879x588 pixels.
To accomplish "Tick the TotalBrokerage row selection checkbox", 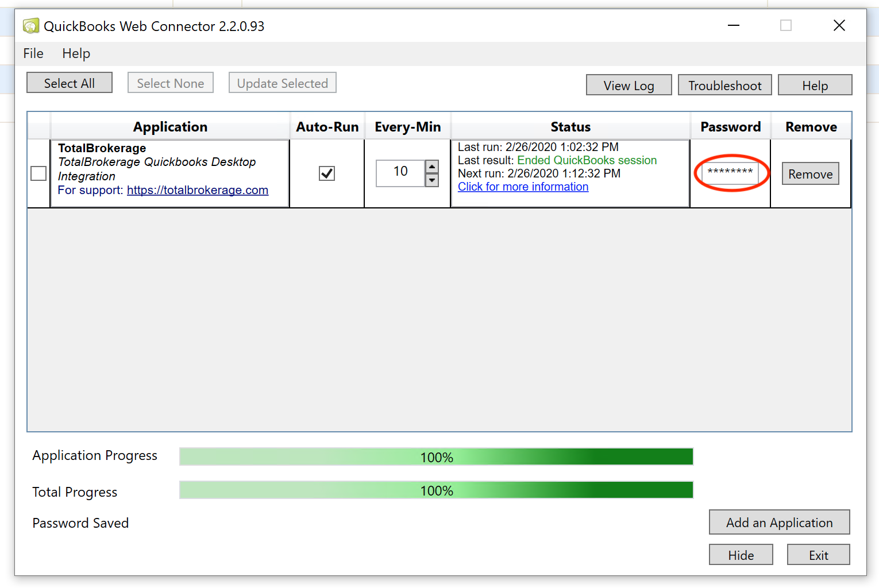I will point(38,173).
